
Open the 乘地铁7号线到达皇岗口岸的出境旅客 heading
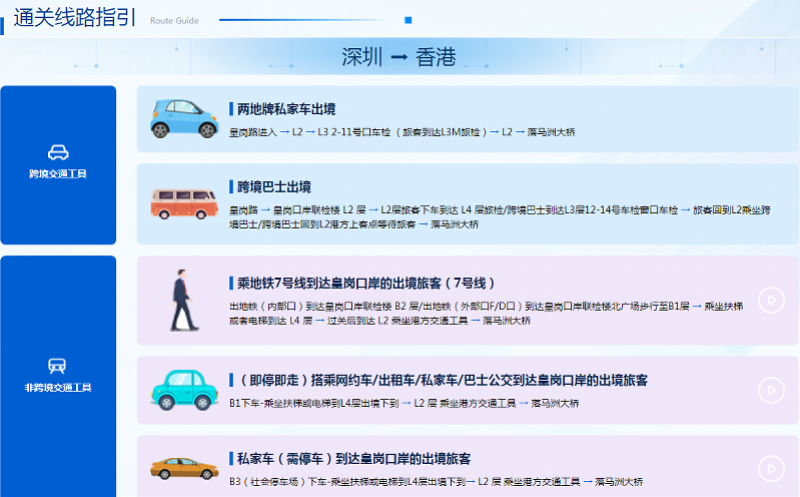366,283
